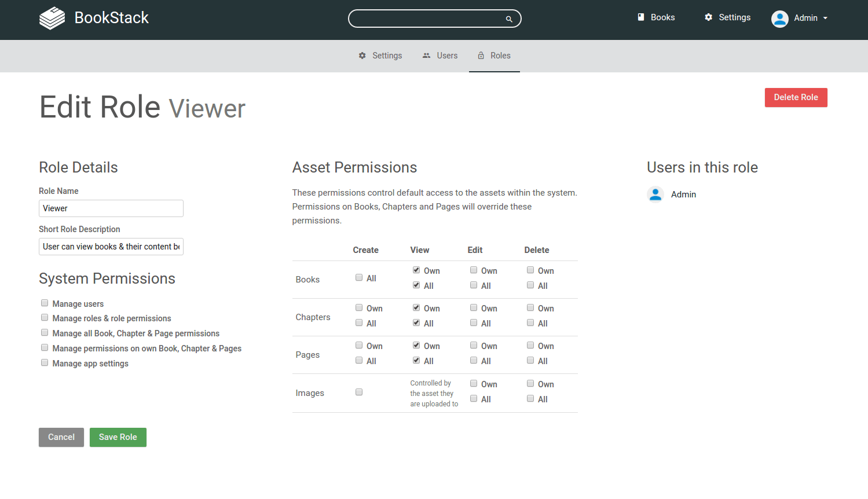Image resolution: width=868 pixels, height=499 pixels.
Task: Check Books Edit All checkbox
Action: tap(474, 285)
